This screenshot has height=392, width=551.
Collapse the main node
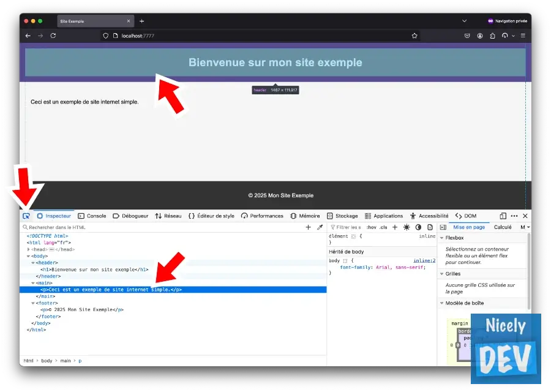tap(33, 283)
